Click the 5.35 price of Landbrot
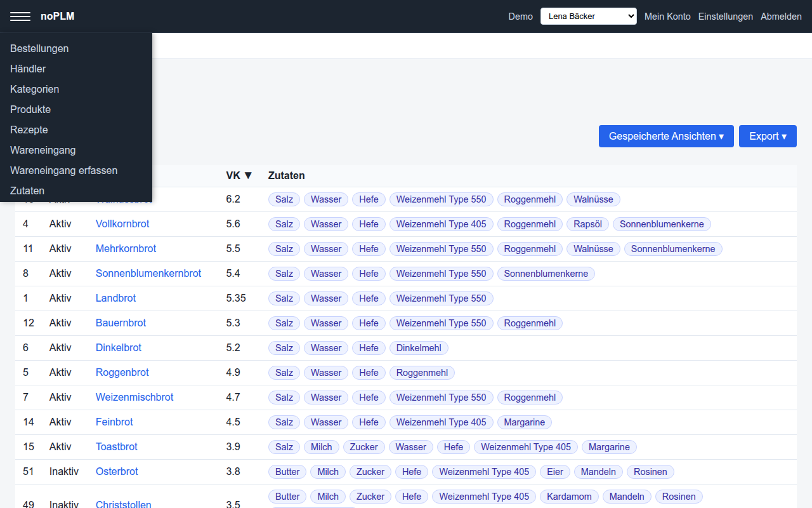The width and height of the screenshot is (812, 508). click(x=236, y=298)
